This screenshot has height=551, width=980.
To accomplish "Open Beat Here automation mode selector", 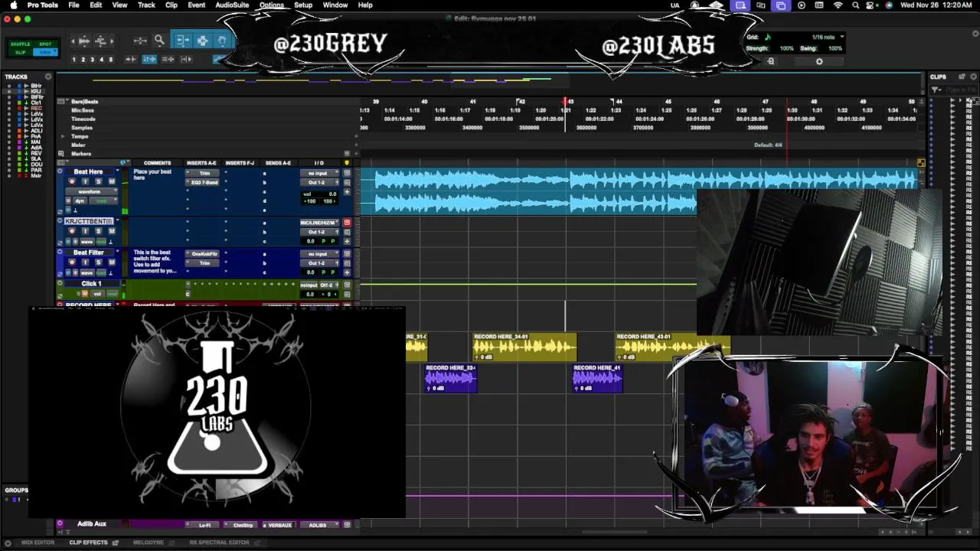I will pyautogui.click(x=103, y=201).
